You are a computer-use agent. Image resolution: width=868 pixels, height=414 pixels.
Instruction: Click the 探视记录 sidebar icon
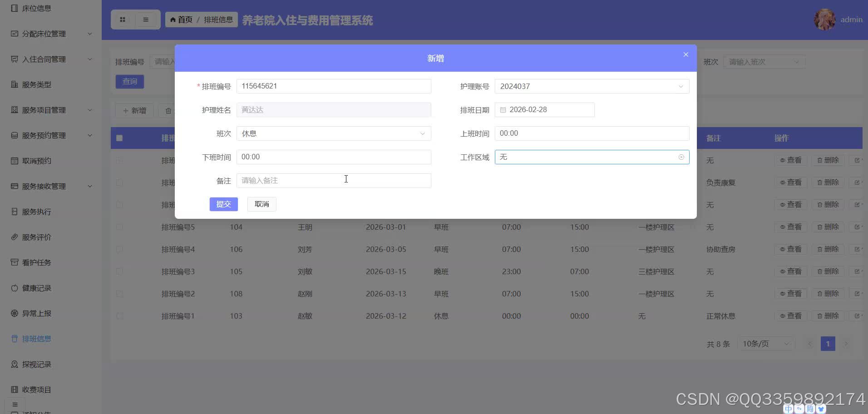click(15, 364)
